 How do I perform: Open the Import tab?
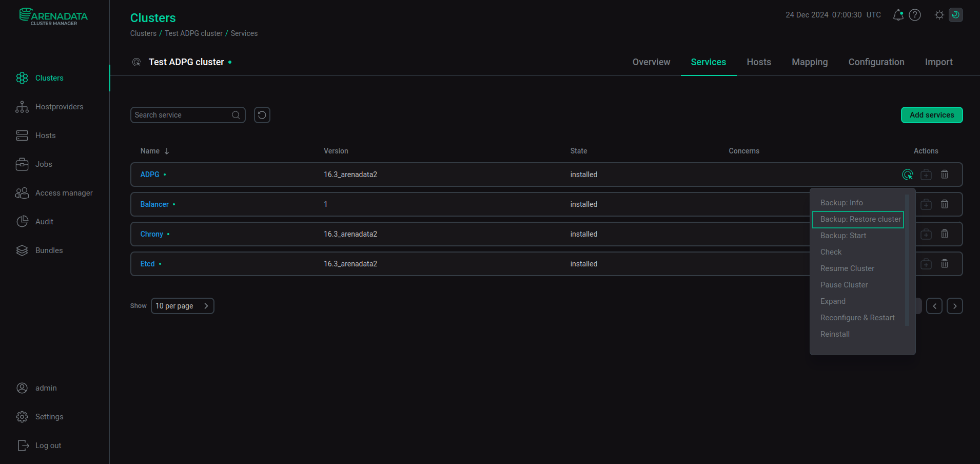938,62
